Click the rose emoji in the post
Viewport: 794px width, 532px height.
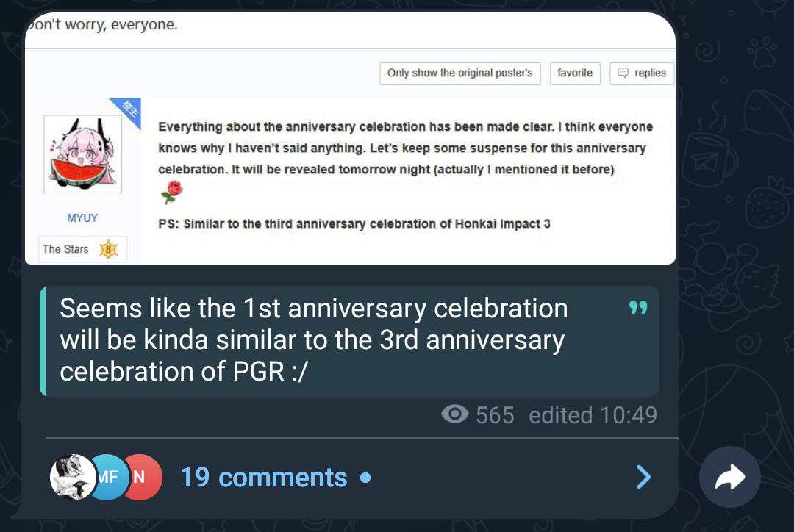point(171,193)
